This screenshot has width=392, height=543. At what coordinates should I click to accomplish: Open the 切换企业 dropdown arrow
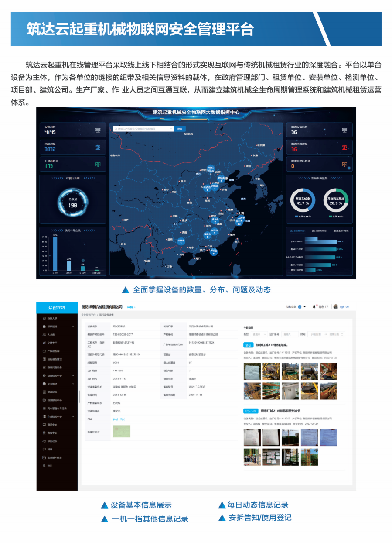click(x=305, y=307)
